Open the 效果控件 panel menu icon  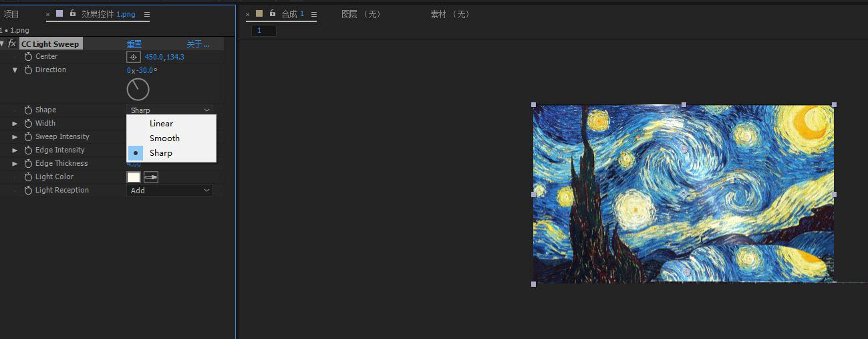click(x=147, y=14)
